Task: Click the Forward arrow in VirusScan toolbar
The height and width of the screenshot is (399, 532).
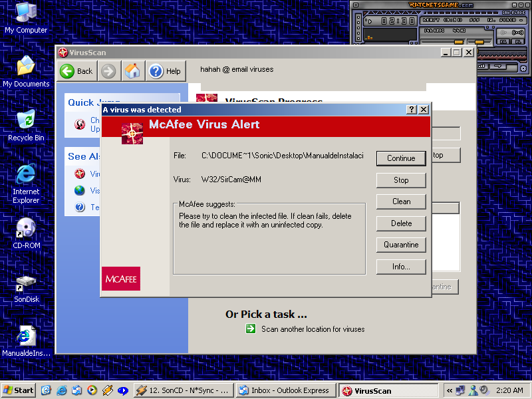Action: 108,71
